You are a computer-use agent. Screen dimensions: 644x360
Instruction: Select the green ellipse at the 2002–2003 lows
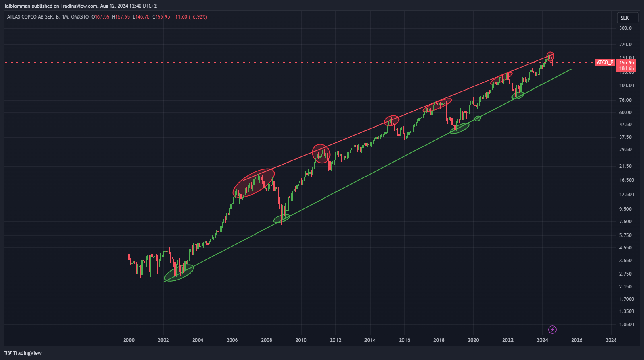(x=179, y=273)
